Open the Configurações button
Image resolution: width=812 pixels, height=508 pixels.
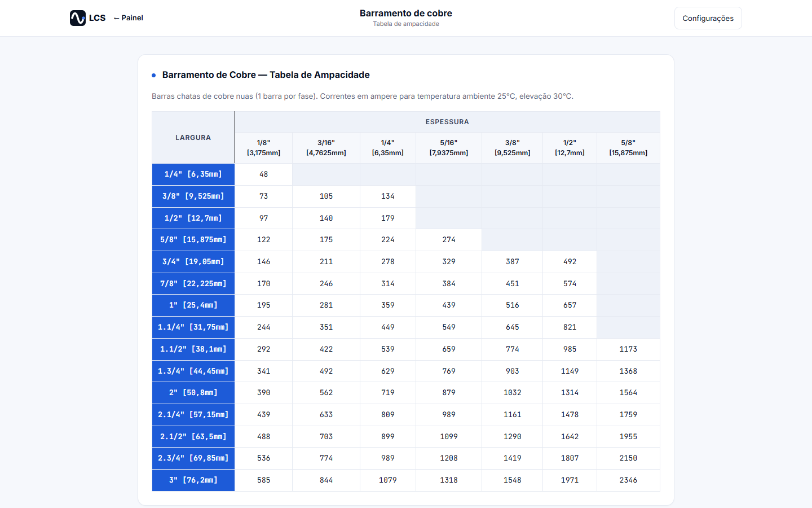pos(708,18)
